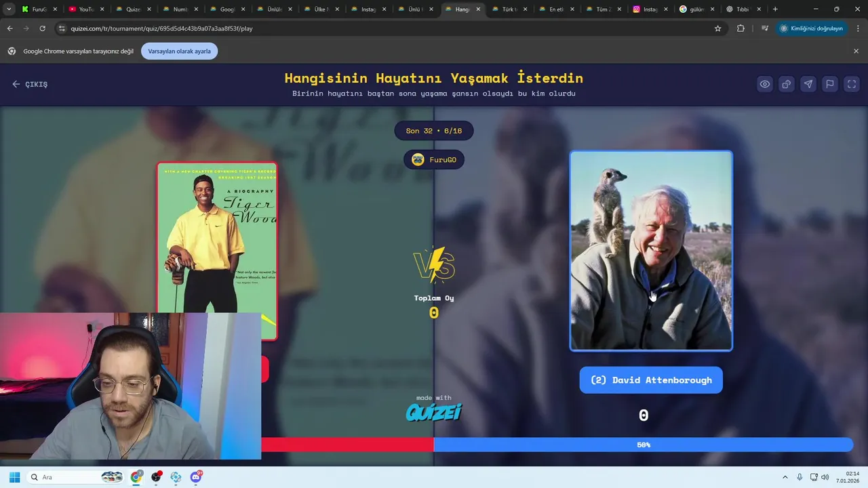868x488 pixels.
Task: Open the Chrome extensions puzzle icon
Action: (x=741, y=28)
